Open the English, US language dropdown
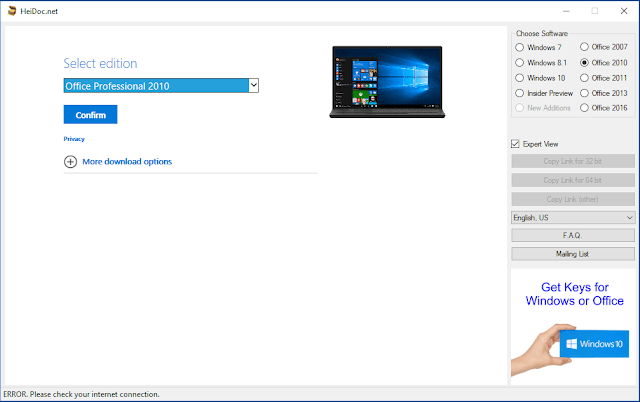The height and width of the screenshot is (402, 640). 573,218
